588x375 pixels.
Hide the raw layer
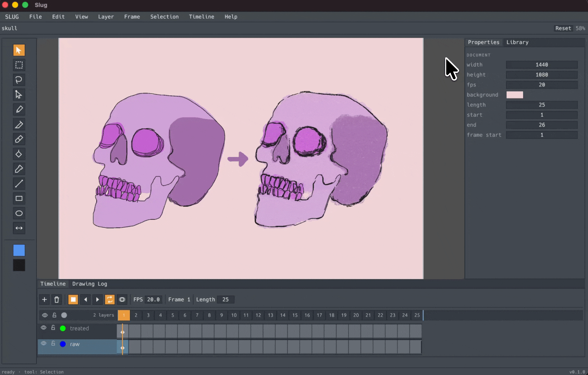43,343
